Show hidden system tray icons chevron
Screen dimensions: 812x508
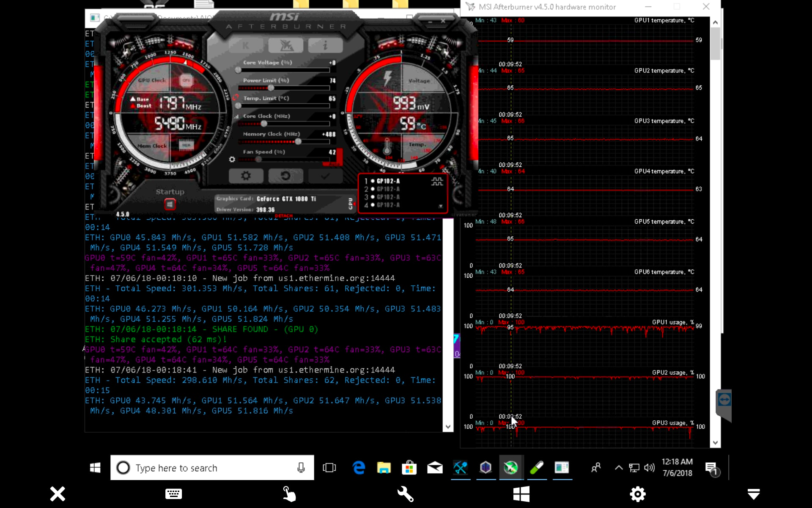[x=618, y=467]
